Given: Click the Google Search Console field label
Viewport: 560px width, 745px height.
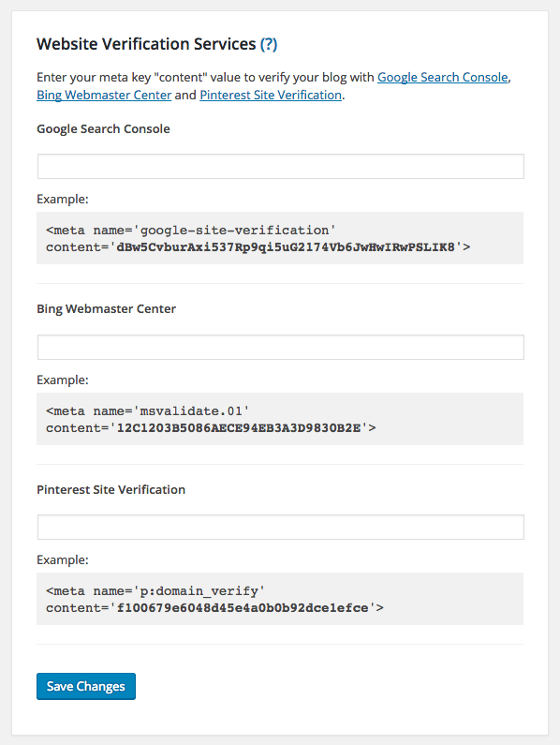Looking at the screenshot, I should click(x=104, y=128).
